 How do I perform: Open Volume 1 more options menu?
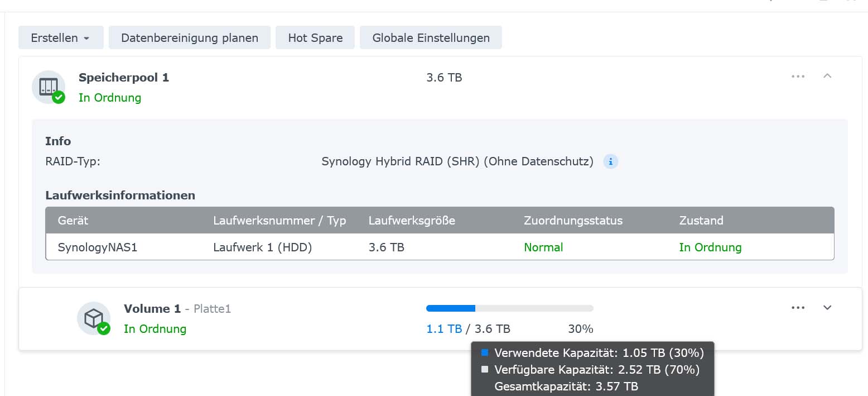[798, 308]
